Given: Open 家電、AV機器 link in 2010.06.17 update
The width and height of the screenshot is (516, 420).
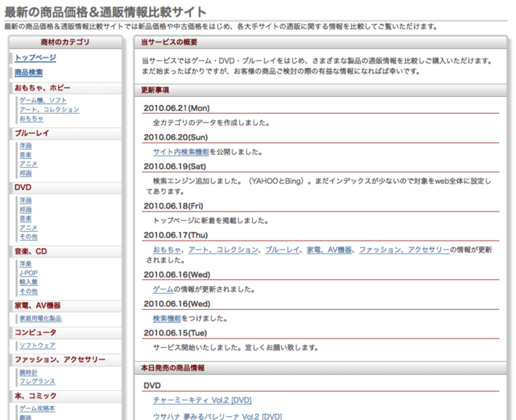Looking at the screenshot, I should pyautogui.click(x=329, y=250).
